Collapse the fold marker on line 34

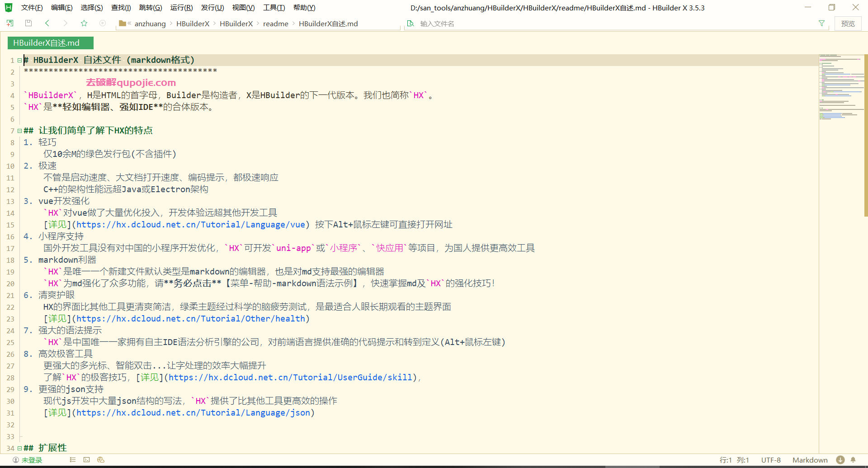[x=19, y=448]
